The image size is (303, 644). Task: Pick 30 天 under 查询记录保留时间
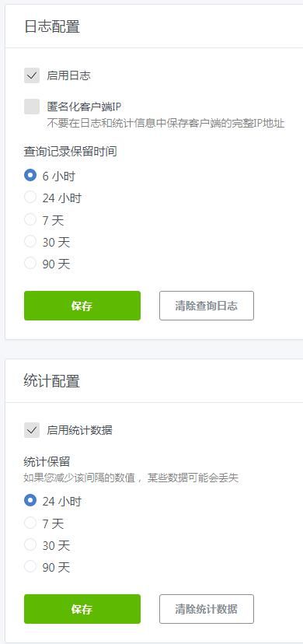click(x=30, y=241)
